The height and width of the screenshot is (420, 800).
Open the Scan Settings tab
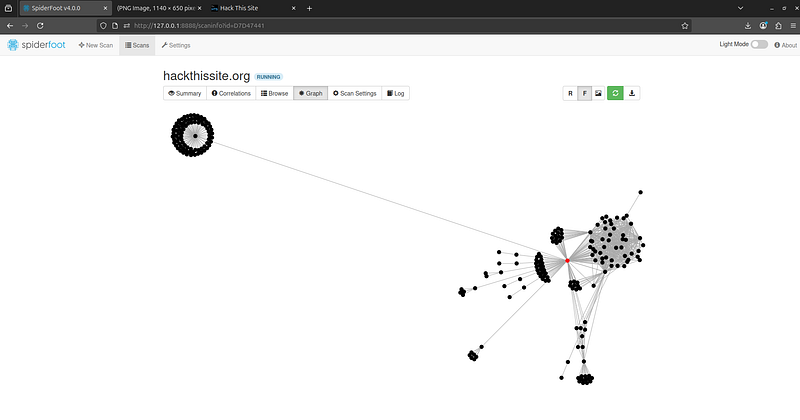click(x=355, y=93)
